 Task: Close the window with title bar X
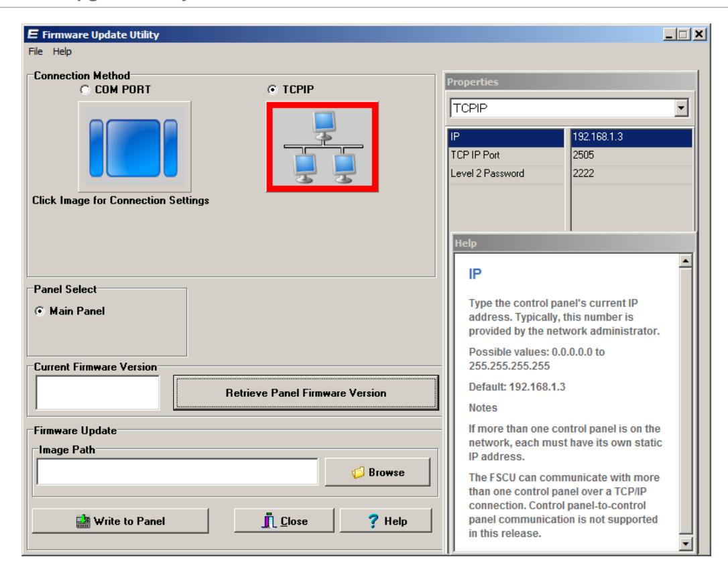(x=699, y=34)
